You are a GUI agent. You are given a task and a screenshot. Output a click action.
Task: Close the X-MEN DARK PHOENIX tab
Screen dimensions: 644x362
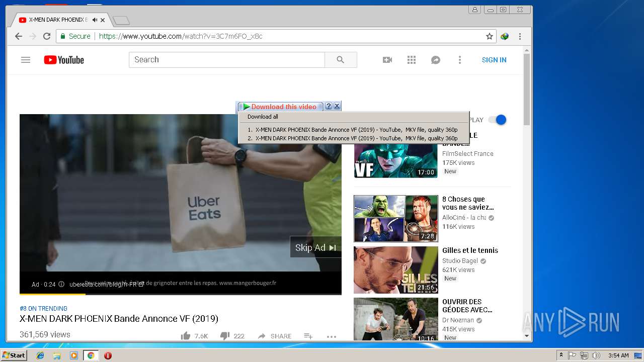pyautogui.click(x=103, y=20)
